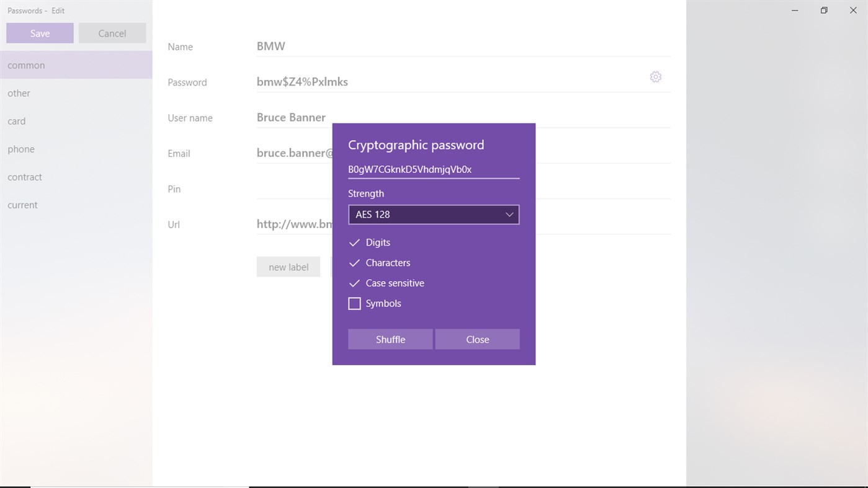Image resolution: width=868 pixels, height=488 pixels.
Task: Maximize the Passwords window
Action: [x=824, y=11]
